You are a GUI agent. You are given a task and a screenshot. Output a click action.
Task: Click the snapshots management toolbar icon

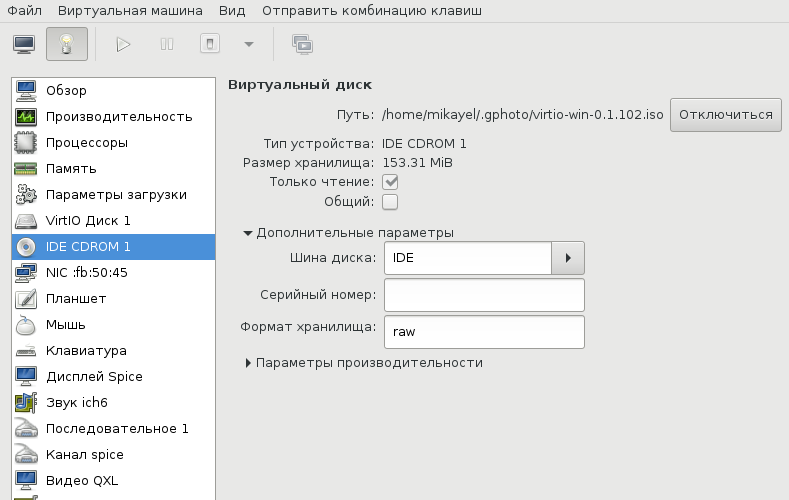(301, 44)
